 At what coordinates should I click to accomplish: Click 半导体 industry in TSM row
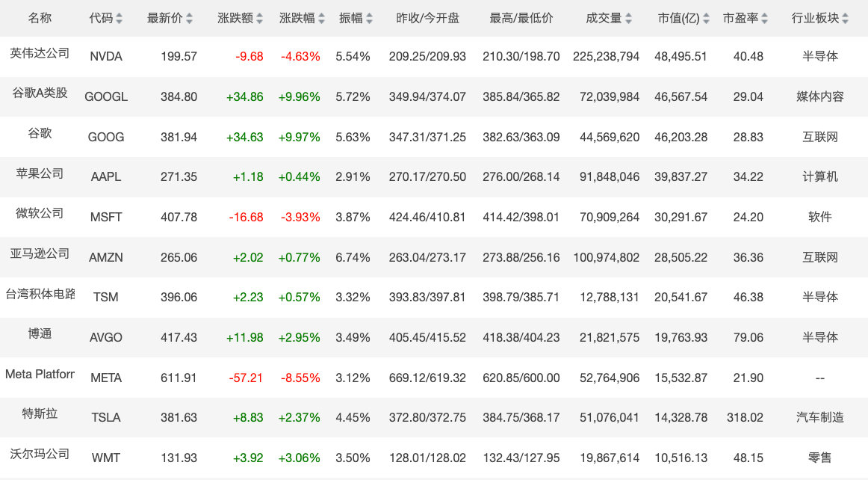820,297
